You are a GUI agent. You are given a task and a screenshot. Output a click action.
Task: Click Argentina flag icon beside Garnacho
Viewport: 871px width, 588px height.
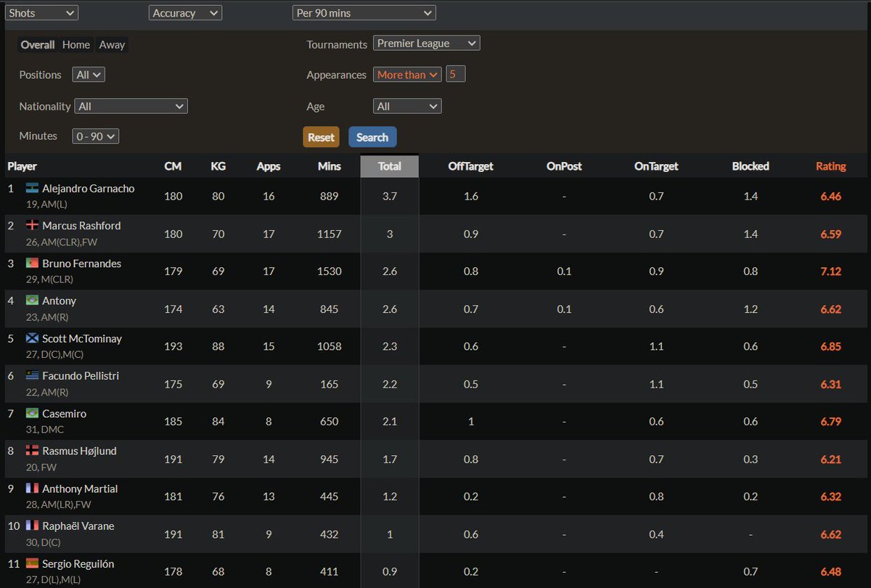pyautogui.click(x=32, y=188)
